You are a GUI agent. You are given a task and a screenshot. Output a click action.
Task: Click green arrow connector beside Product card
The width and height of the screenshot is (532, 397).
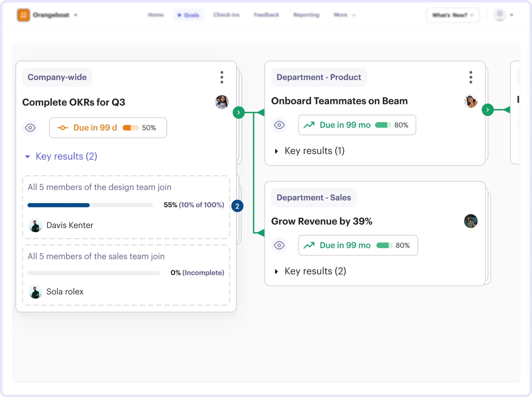click(x=488, y=110)
